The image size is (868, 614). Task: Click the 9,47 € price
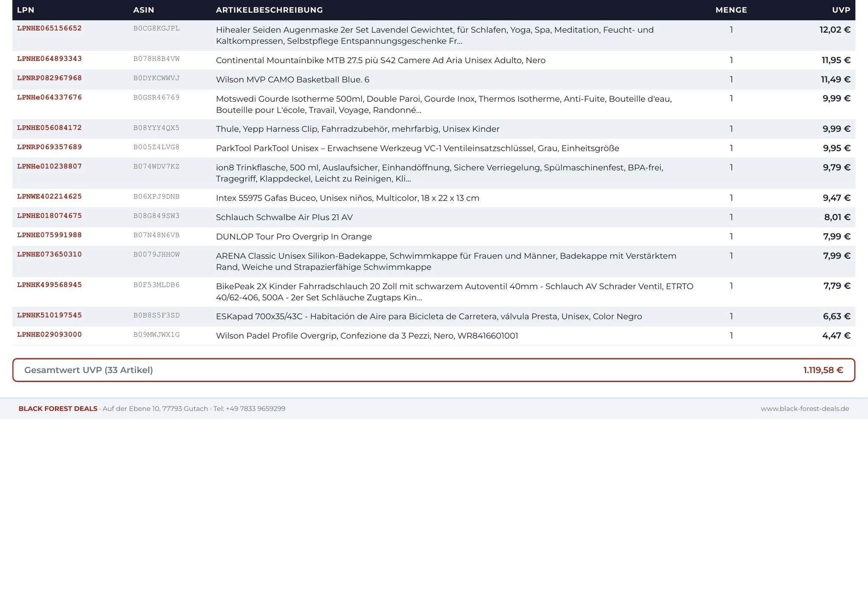point(837,198)
